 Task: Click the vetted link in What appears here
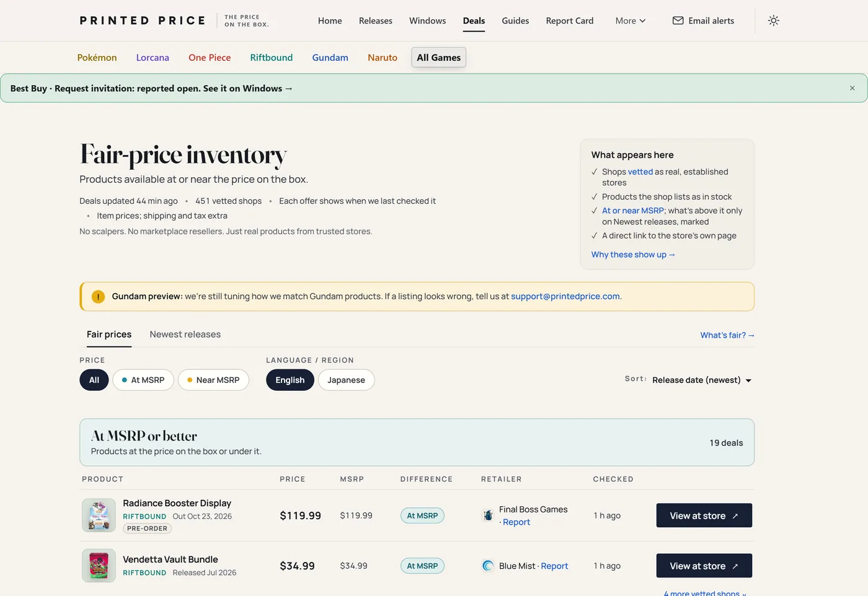click(x=640, y=172)
